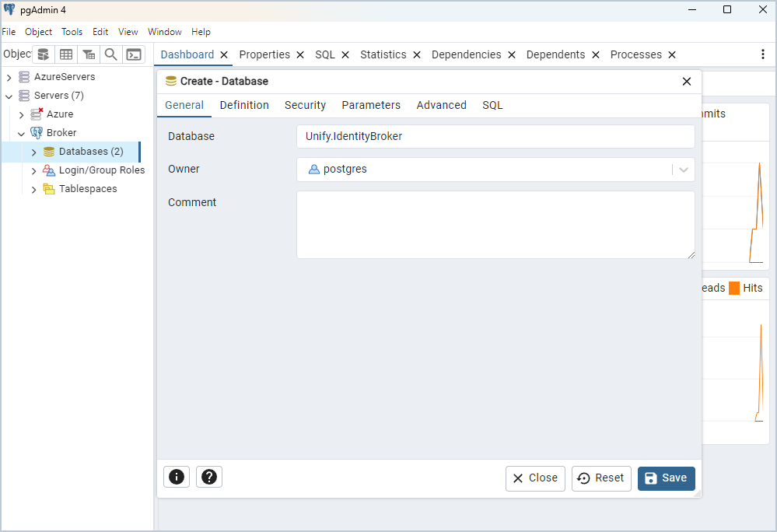The width and height of the screenshot is (777, 532).
Task: Open the Edit menu
Action: [100, 32]
